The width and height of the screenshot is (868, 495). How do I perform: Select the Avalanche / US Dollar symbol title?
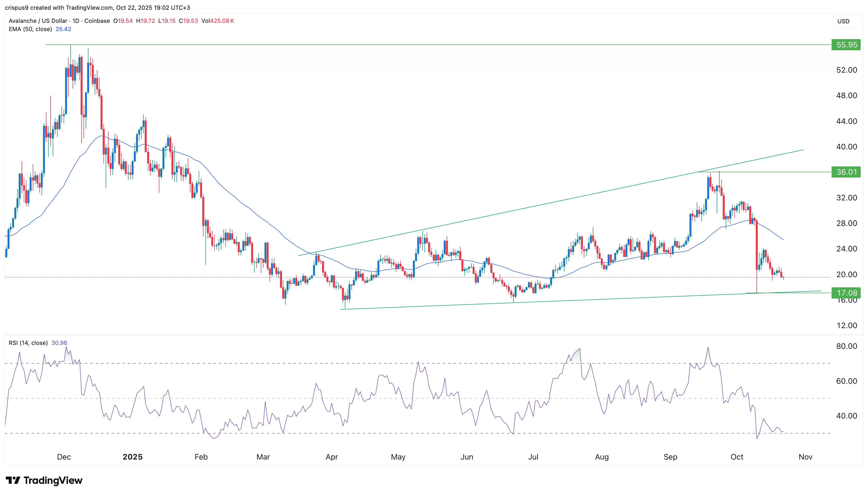click(x=38, y=21)
